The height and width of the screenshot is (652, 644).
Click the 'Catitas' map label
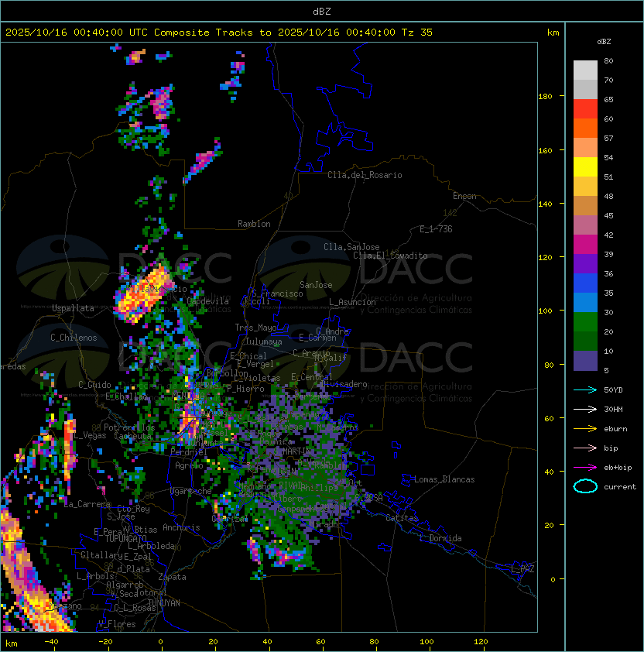[402, 518]
